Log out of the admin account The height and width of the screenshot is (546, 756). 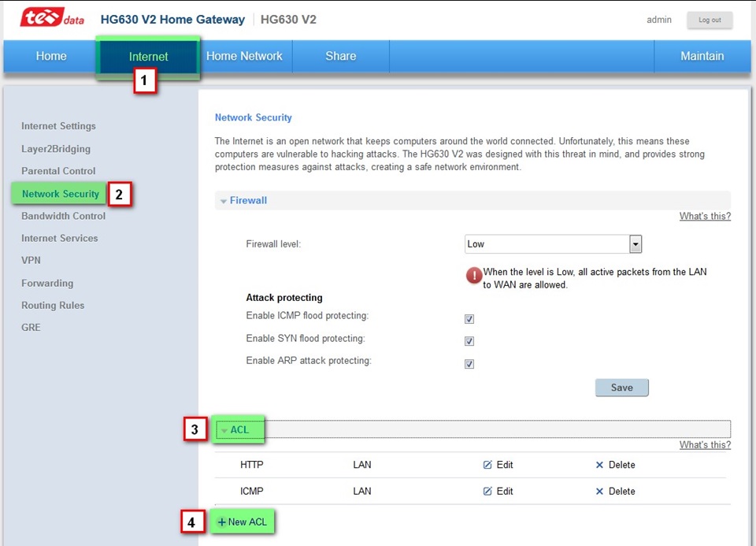pos(709,20)
